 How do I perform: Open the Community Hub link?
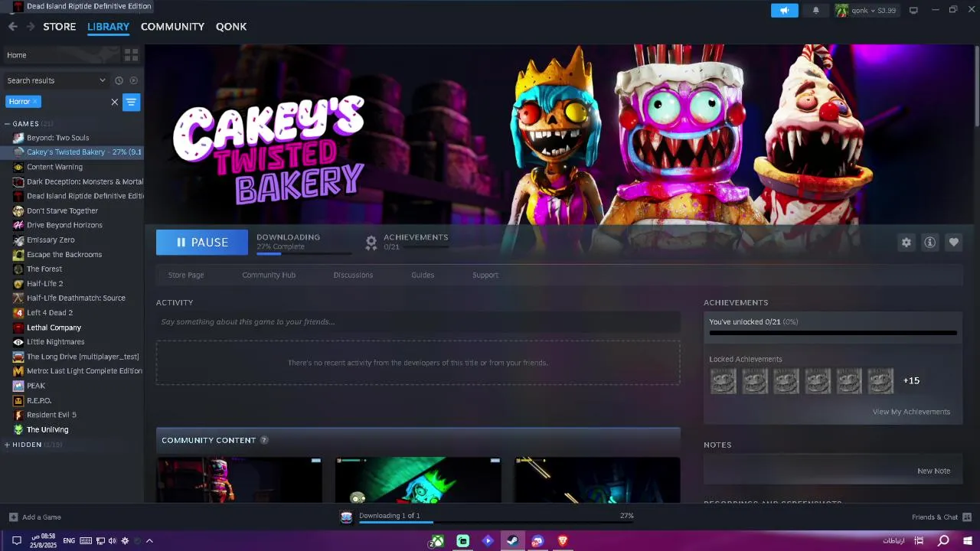[x=269, y=275]
